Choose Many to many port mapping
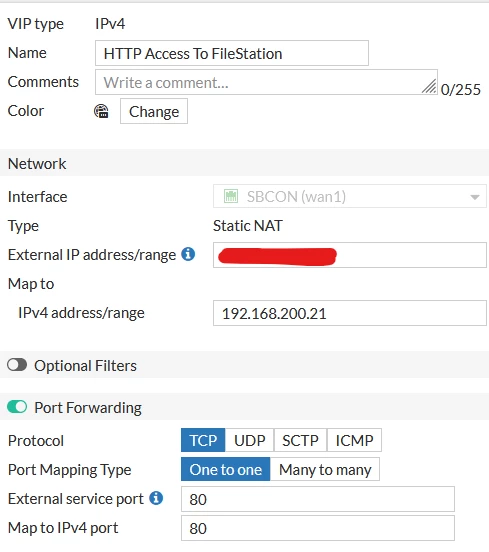Image resolution: width=489 pixels, height=552 pixels. pyautogui.click(x=325, y=469)
